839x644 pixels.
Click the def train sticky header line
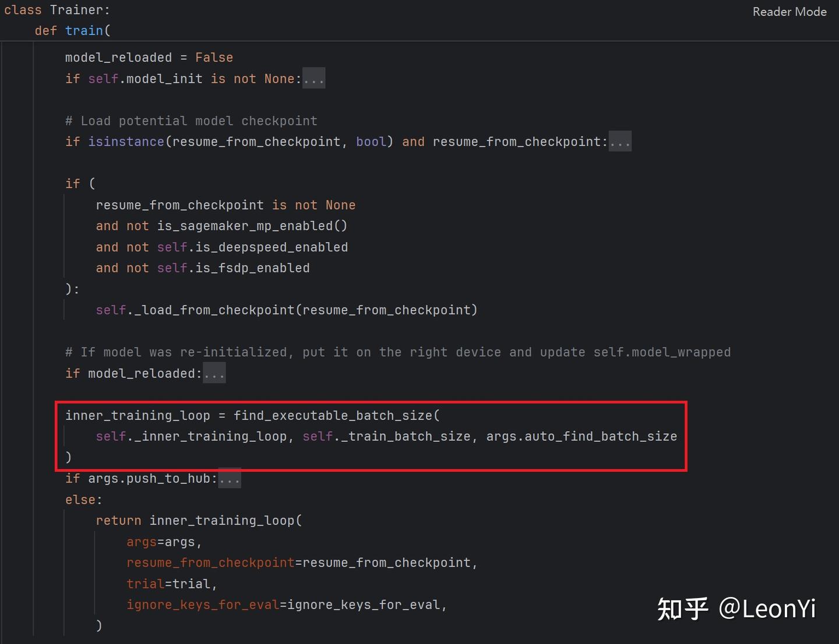pos(73,30)
